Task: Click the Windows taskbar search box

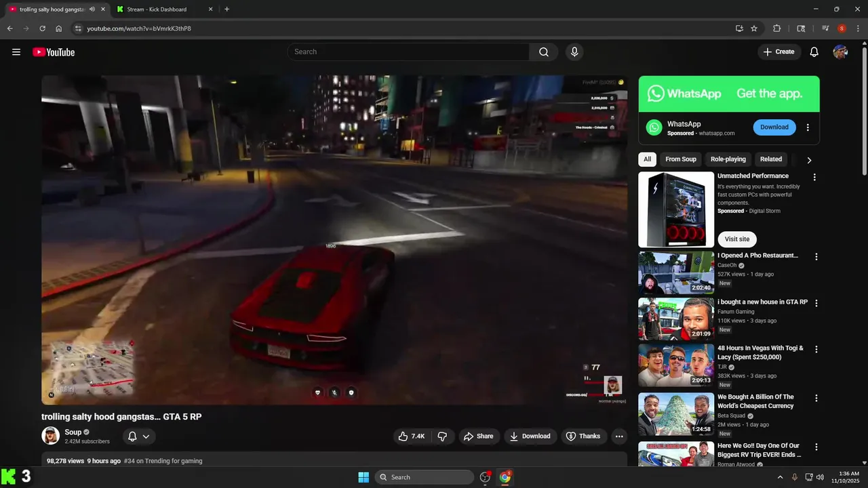Action: click(424, 477)
